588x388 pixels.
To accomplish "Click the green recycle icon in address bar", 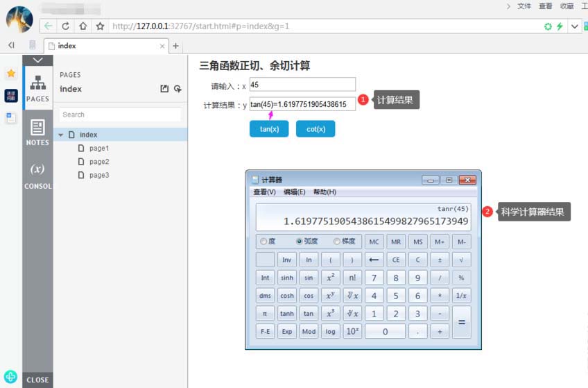I will click(x=548, y=26).
